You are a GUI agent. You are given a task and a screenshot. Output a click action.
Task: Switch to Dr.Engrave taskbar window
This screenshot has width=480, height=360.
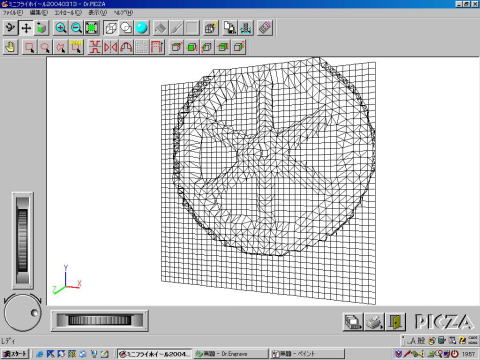231,354
